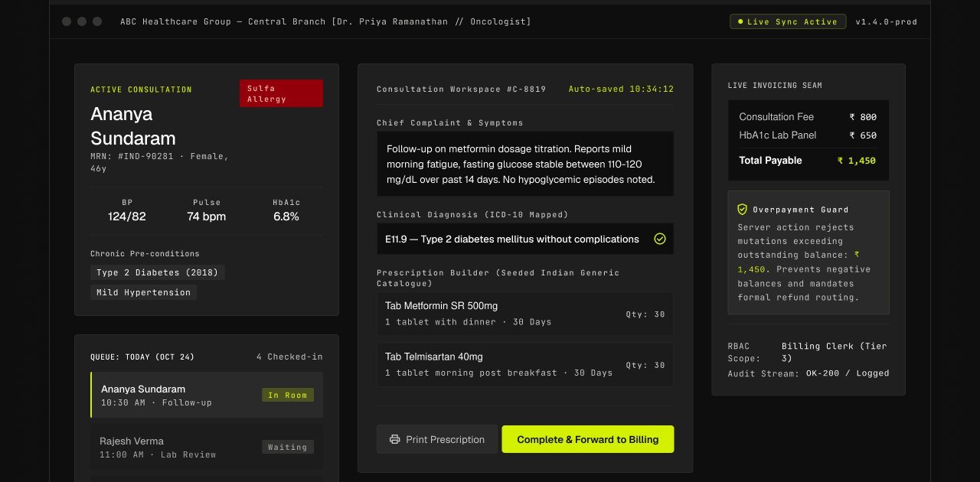Click the verified checkmark icon beside E11.9 diagnosis
This screenshot has width=980, height=482.
point(660,239)
